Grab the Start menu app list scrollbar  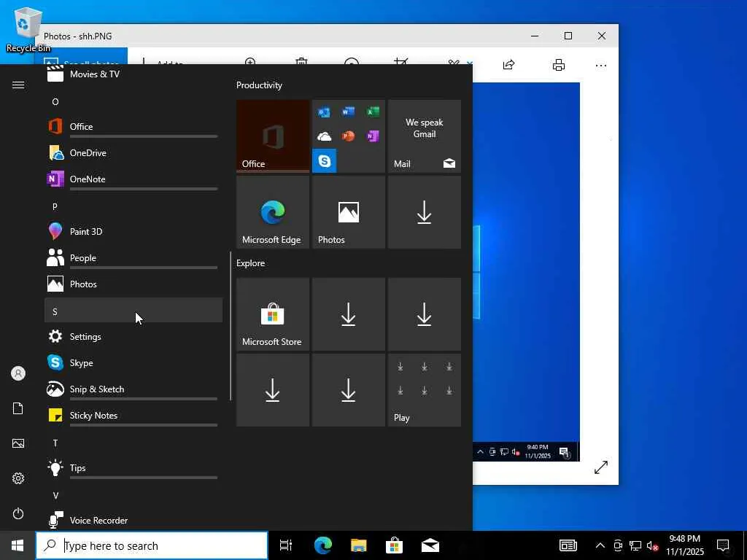pyautogui.click(x=231, y=326)
